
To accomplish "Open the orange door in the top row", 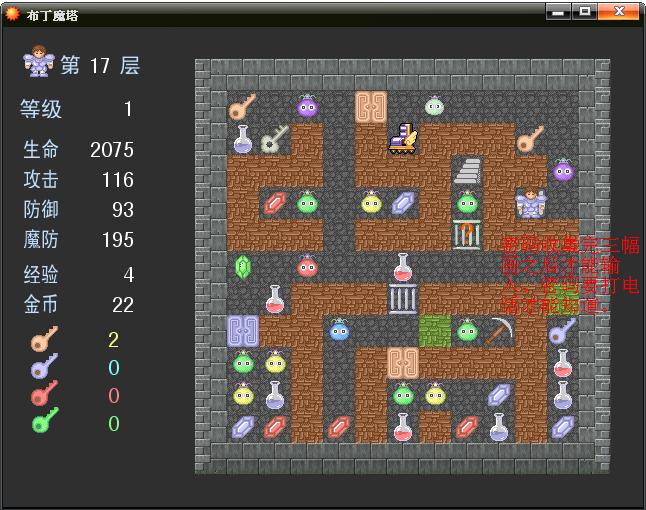I will click(371, 107).
